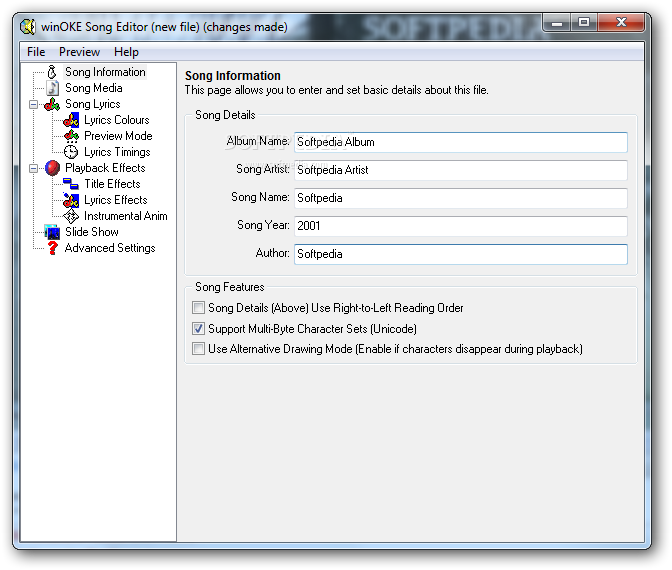Select Song Information in the tree

click(105, 72)
